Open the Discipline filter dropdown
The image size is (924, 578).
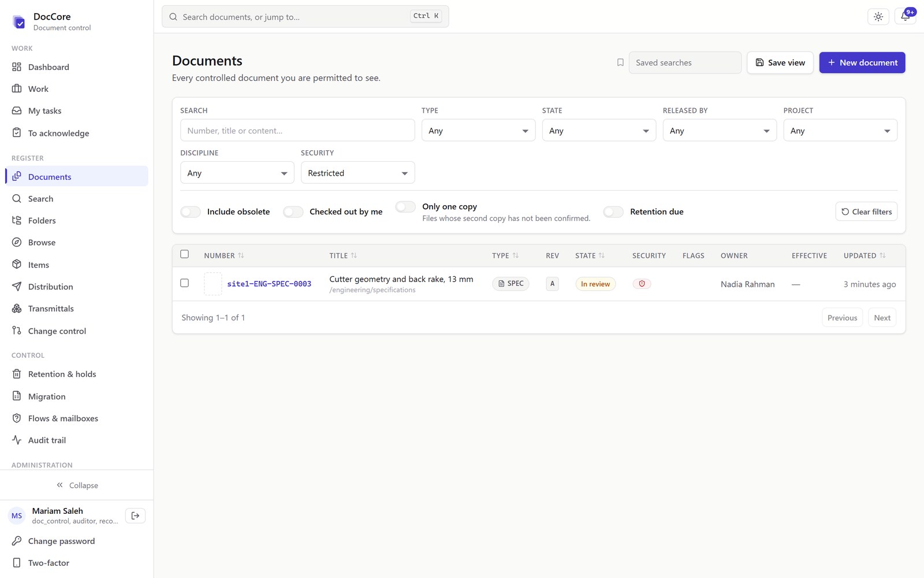tap(237, 173)
